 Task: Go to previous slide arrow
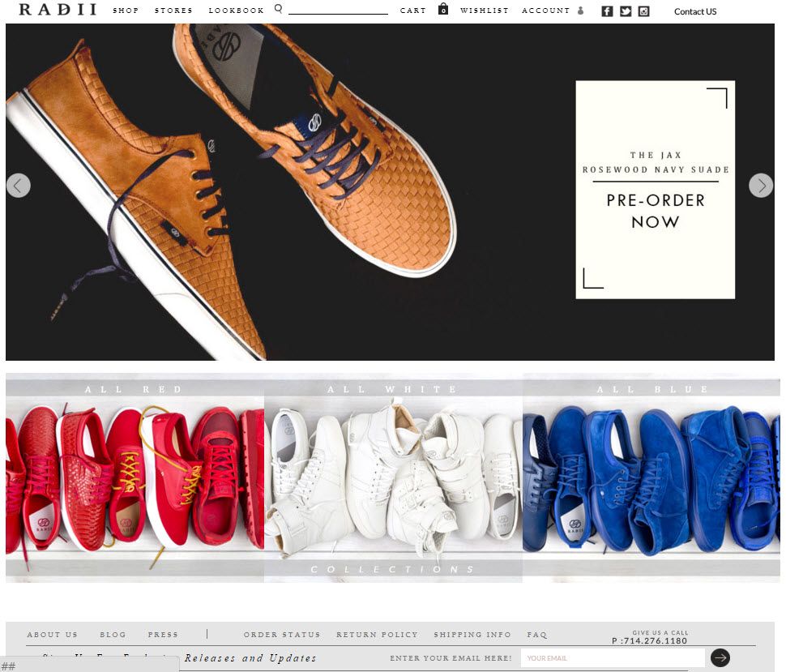pos(19,186)
